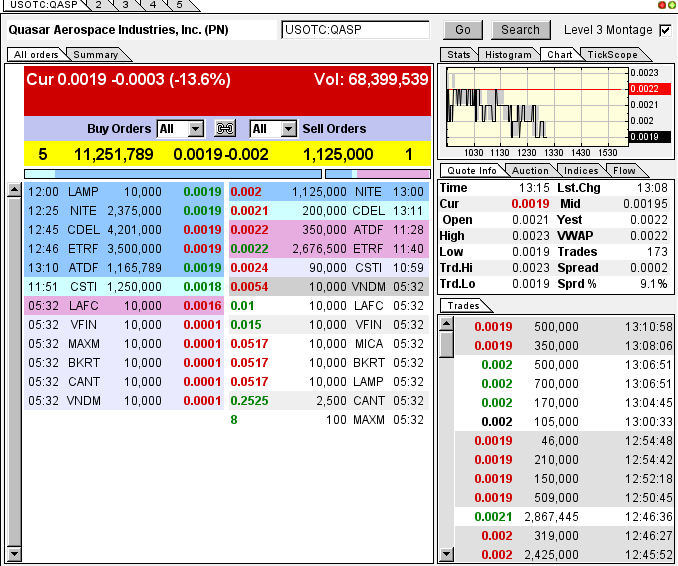
Task: Select the NITE 1,125,000 sell order row
Action: 329,192
